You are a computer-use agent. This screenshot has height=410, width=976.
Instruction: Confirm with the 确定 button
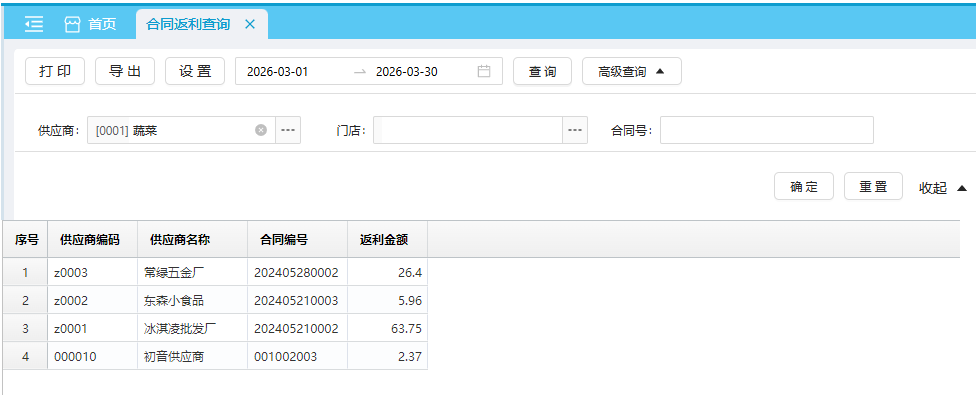[804, 187]
